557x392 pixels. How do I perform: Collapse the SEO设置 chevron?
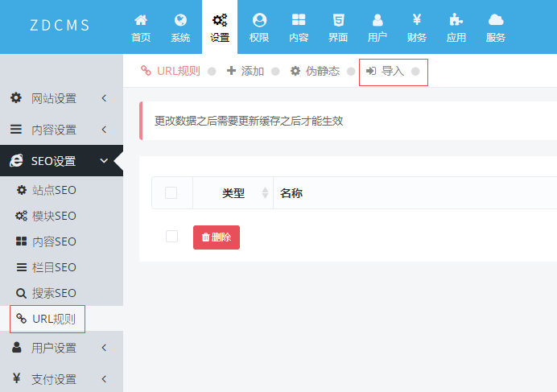[x=104, y=161]
